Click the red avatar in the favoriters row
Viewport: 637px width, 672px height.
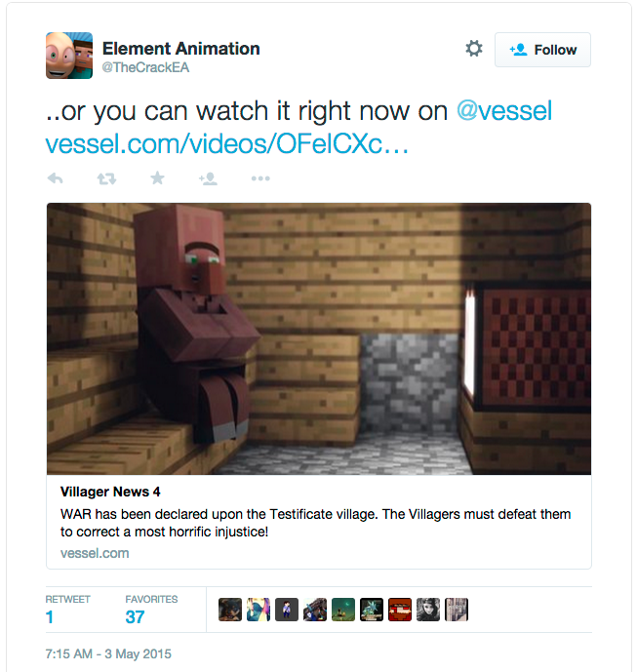coord(400,610)
